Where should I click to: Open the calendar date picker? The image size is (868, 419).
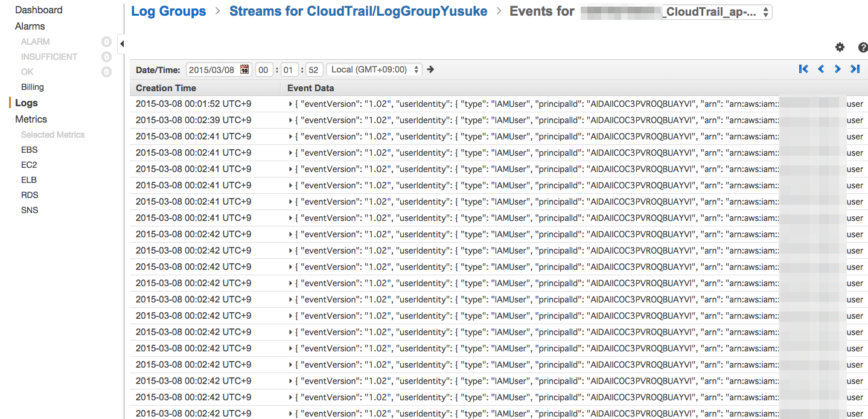(x=244, y=69)
